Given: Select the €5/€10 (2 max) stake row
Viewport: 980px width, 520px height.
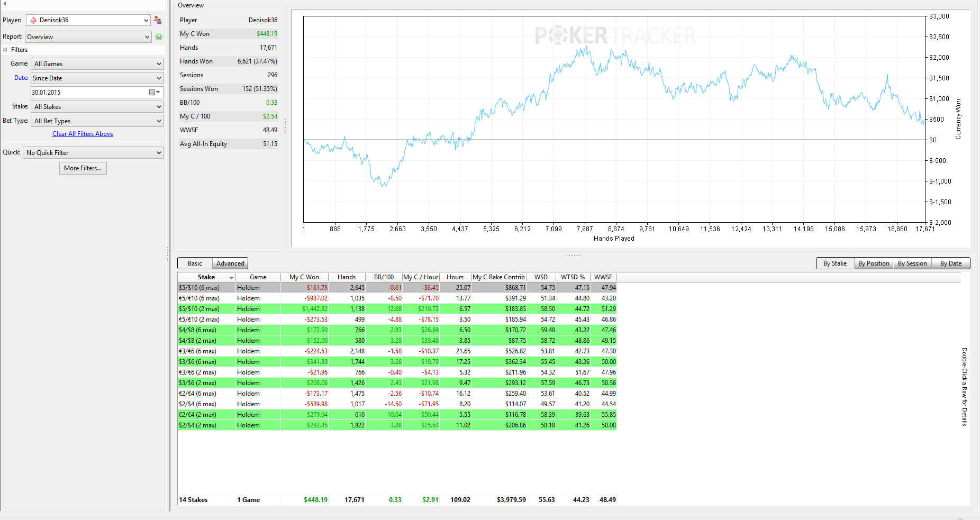Looking at the screenshot, I should (x=397, y=320).
